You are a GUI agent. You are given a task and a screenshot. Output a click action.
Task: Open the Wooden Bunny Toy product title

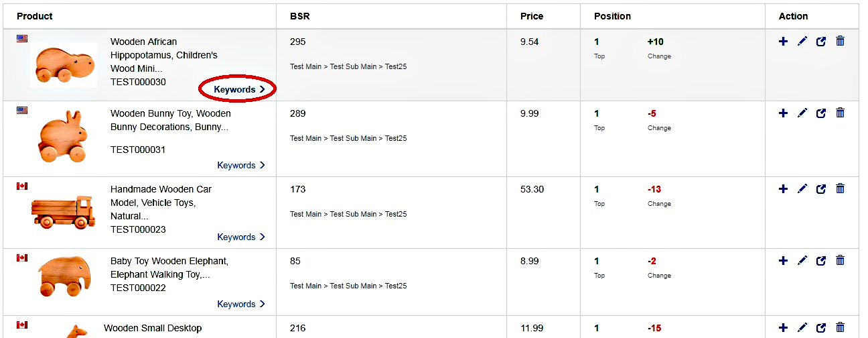click(171, 120)
